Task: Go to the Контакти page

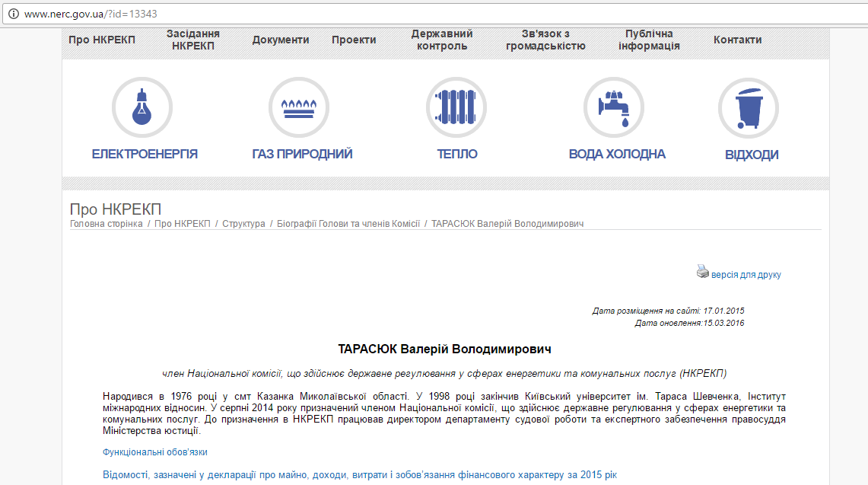Action: [x=737, y=40]
